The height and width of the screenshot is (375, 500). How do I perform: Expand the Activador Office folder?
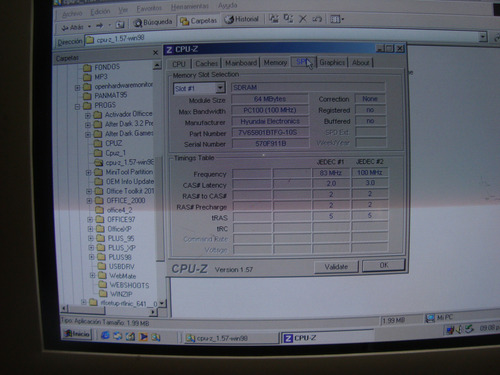pos(88,116)
